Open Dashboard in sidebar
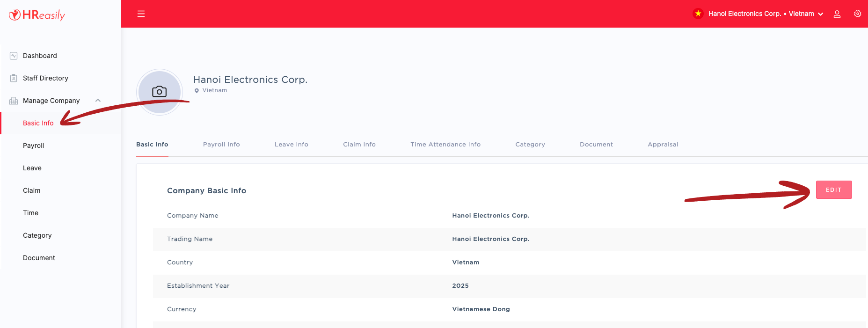 [x=40, y=56]
